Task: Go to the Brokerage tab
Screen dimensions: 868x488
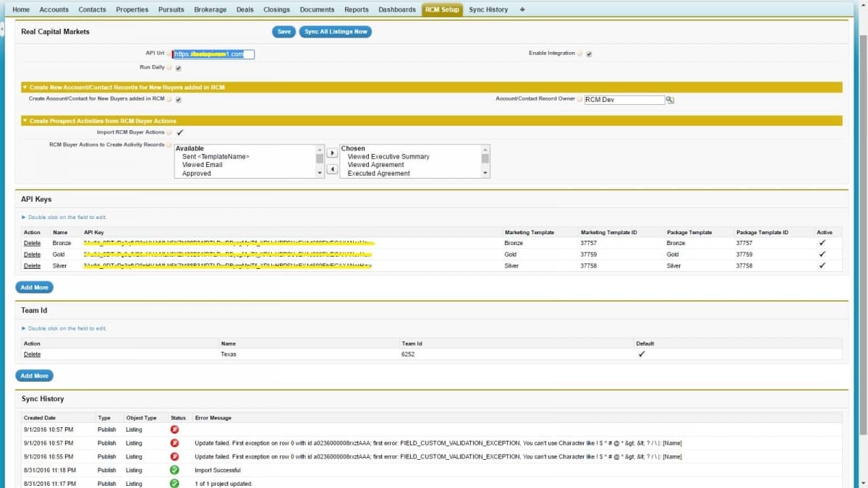Action: [210, 9]
